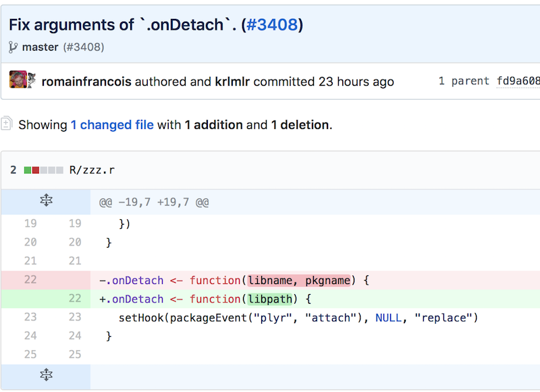Screen dimensions: 540x392
Task: Select line 23 setHook code line
Action: (x=298, y=318)
